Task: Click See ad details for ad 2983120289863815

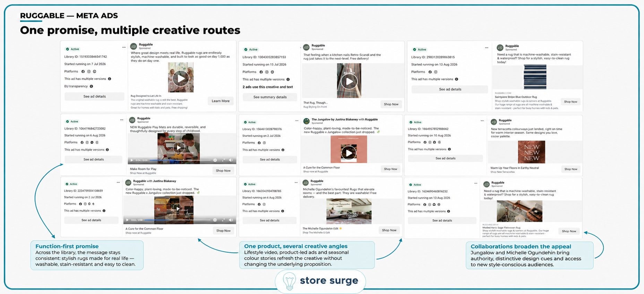Action: click(450, 89)
